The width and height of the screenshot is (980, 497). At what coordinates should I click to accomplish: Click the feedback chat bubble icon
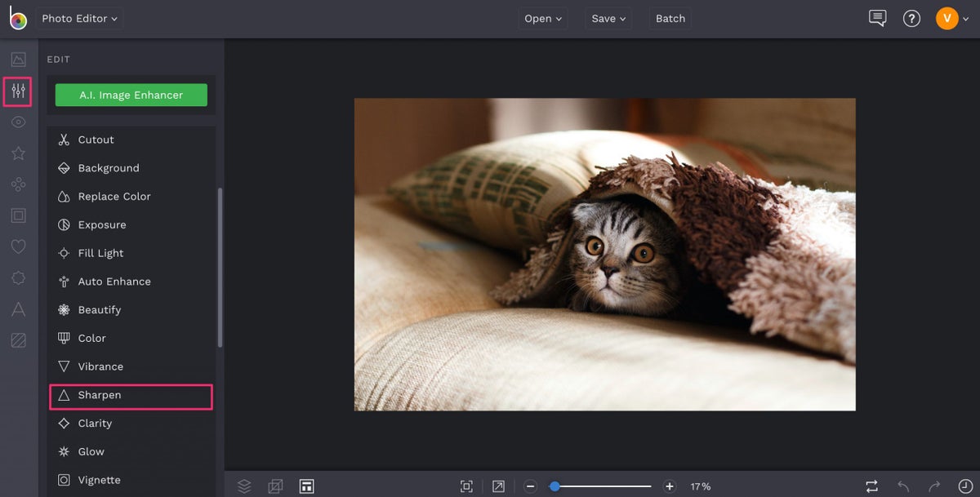click(x=878, y=19)
